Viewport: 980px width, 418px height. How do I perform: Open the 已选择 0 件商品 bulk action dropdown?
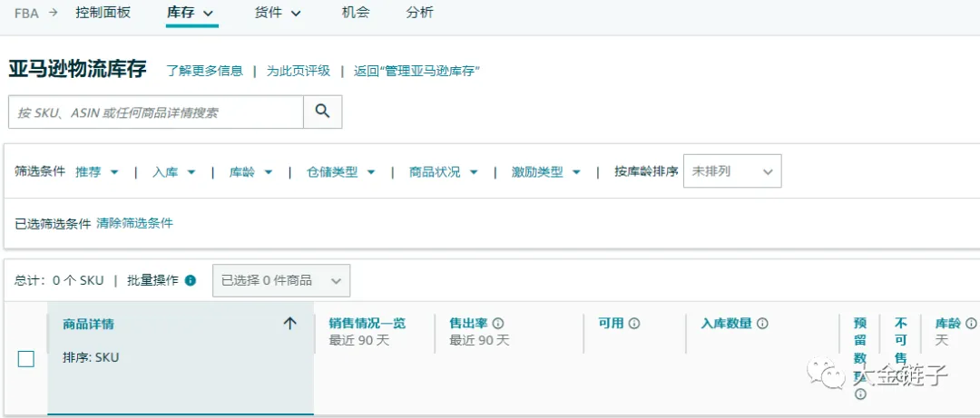(281, 280)
